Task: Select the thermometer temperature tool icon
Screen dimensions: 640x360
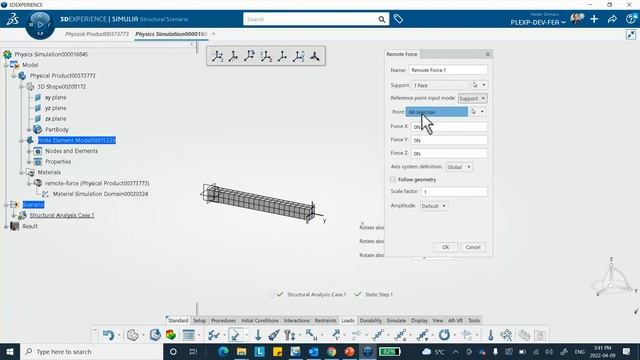Action: (x=490, y=335)
